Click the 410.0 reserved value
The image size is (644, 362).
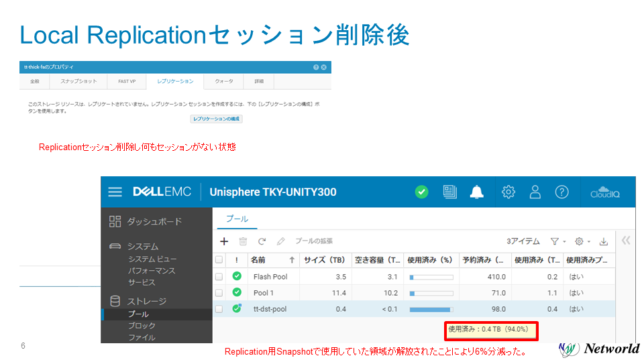tap(496, 277)
